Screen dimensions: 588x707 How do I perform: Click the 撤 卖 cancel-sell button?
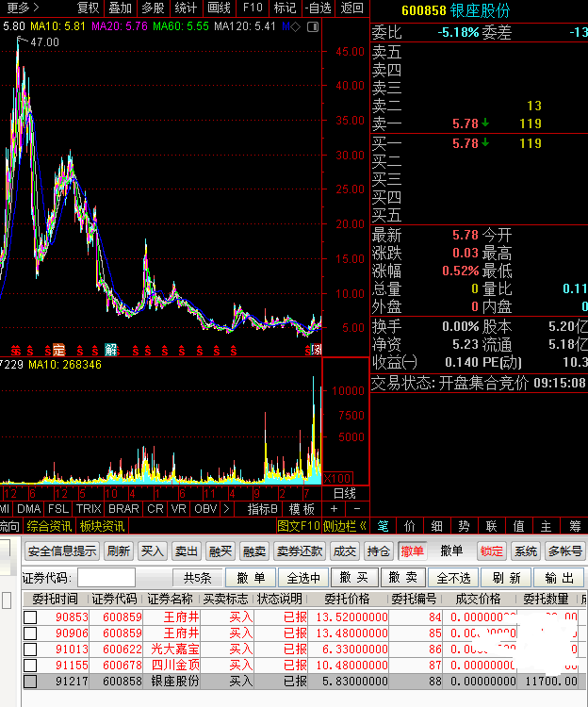tap(403, 578)
